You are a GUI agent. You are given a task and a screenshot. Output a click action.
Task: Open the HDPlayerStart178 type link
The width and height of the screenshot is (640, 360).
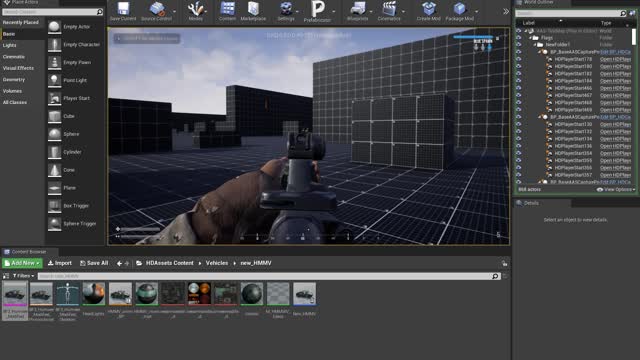(615, 59)
